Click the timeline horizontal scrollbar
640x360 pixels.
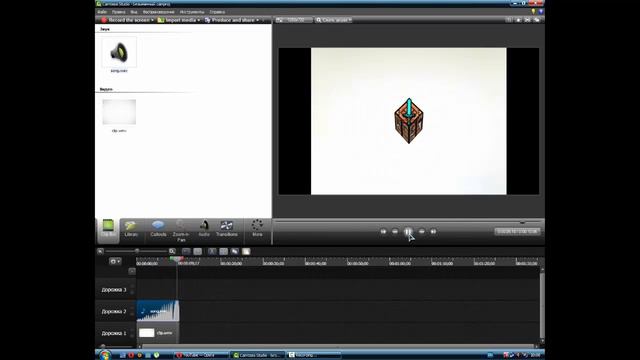point(338,347)
